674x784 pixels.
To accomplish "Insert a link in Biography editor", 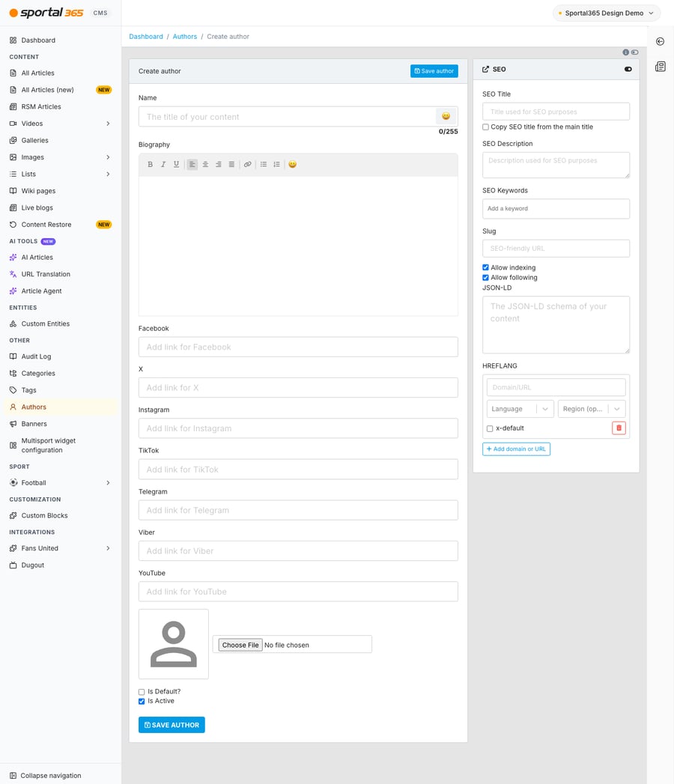I will coord(247,165).
